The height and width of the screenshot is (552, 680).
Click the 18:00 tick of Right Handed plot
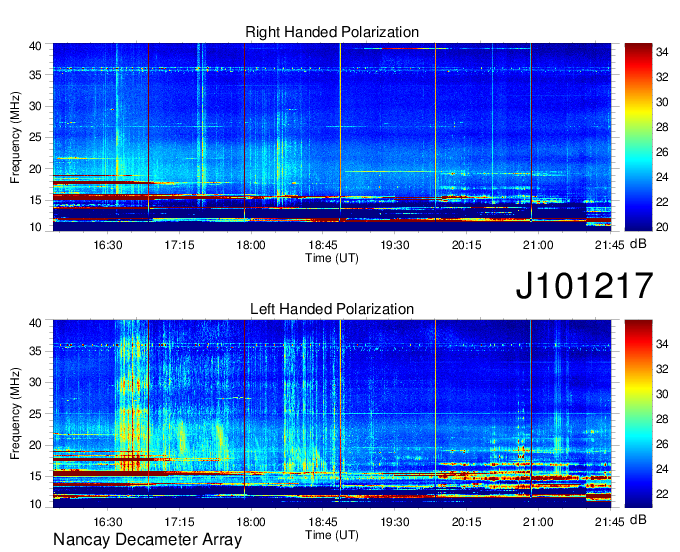[251, 245]
